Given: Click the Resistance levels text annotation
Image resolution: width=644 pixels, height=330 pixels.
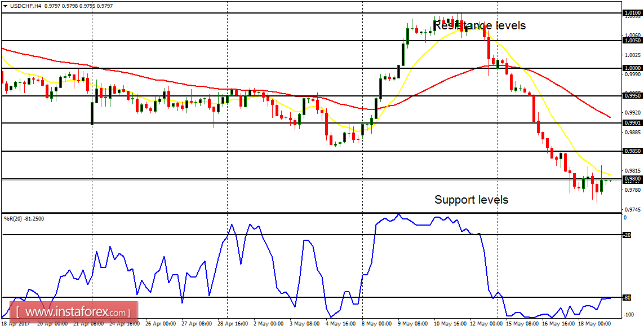Looking at the screenshot, I should point(479,25).
